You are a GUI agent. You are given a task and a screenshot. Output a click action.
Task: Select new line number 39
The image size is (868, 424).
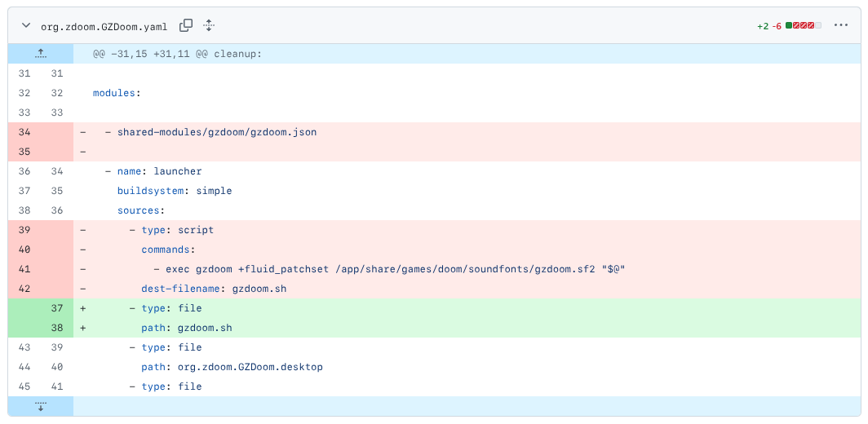[57, 347]
